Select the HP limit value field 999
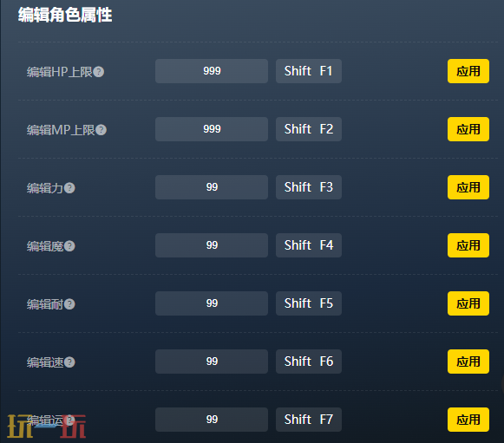The height and width of the screenshot is (443, 504). click(x=212, y=71)
